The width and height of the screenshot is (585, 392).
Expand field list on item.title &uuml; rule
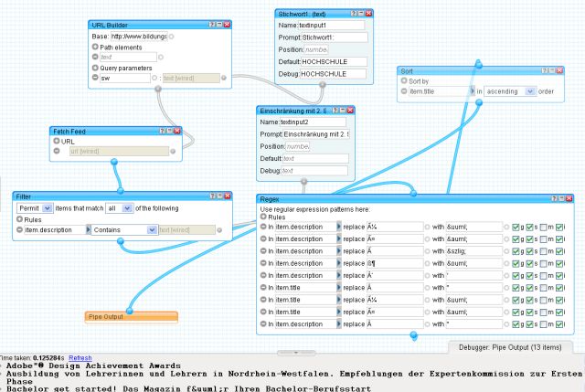[x=339, y=300]
